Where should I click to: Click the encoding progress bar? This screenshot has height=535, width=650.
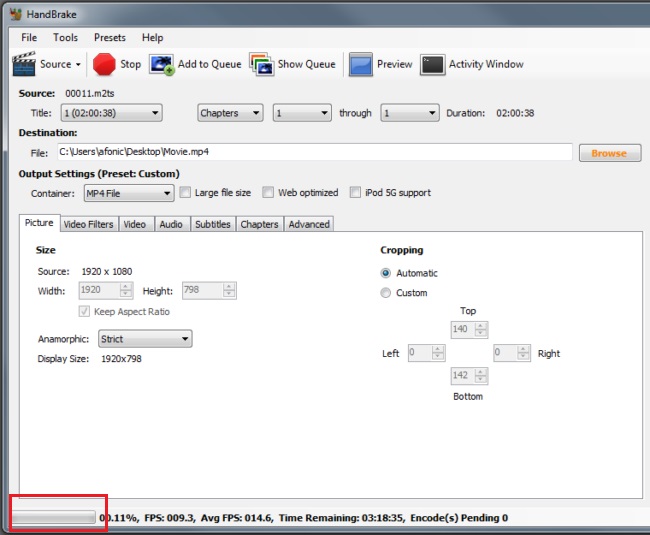click(54, 518)
